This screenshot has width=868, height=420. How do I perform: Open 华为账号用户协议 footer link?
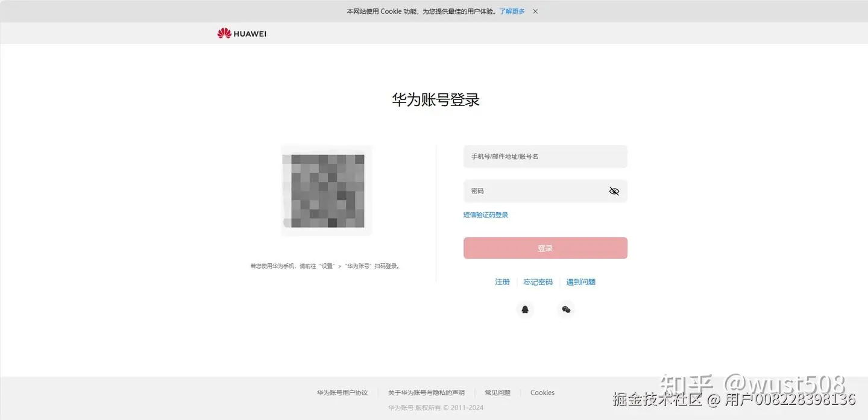pos(342,393)
